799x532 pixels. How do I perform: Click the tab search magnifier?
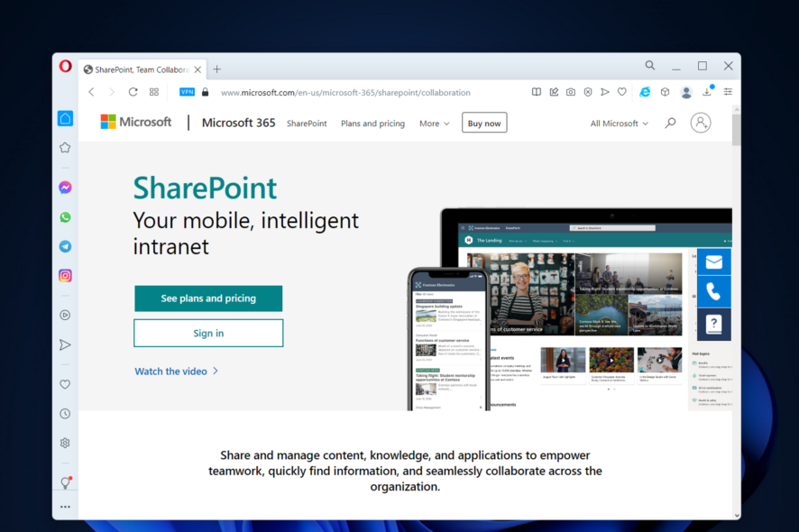tap(649, 65)
